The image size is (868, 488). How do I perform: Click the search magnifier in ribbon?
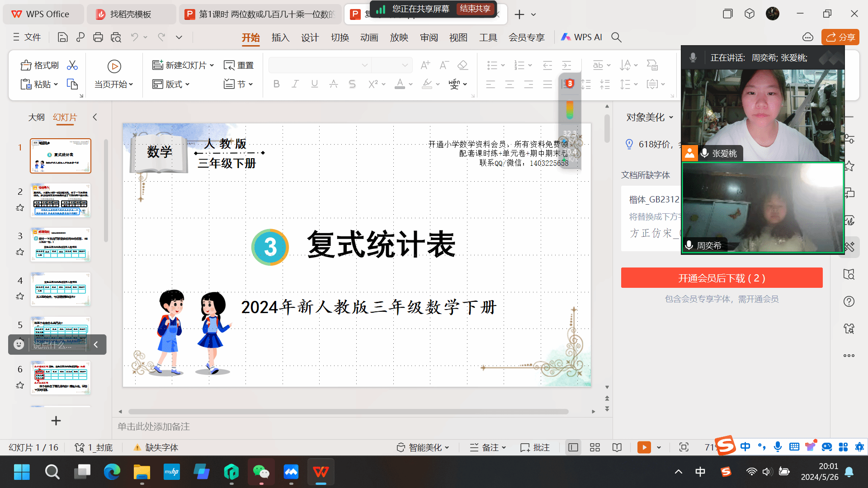[x=616, y=38]
